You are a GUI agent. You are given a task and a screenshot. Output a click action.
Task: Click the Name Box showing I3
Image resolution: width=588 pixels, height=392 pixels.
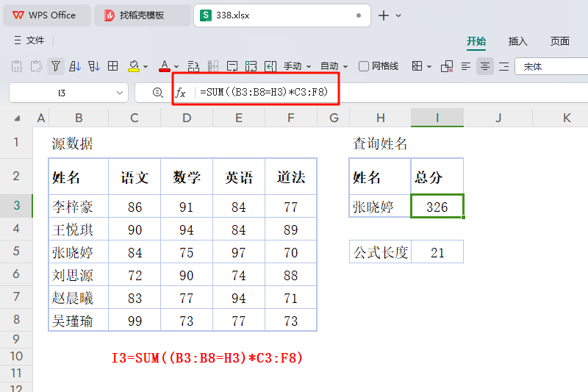click(62, 93)
